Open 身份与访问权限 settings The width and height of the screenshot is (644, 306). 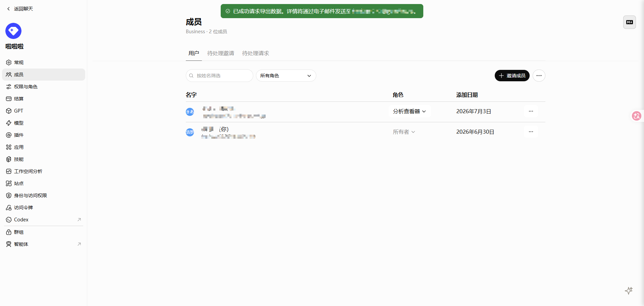click(x=44, y=195)
